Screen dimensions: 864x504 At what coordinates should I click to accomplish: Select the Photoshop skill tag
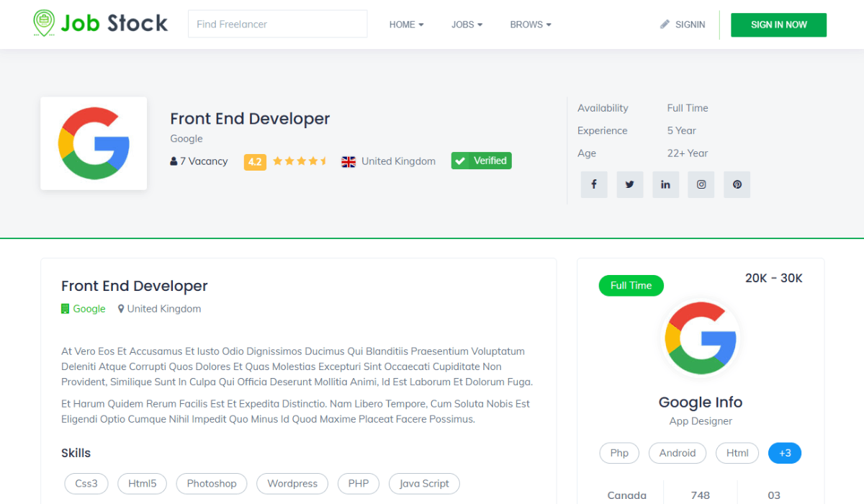coord(212,484)
